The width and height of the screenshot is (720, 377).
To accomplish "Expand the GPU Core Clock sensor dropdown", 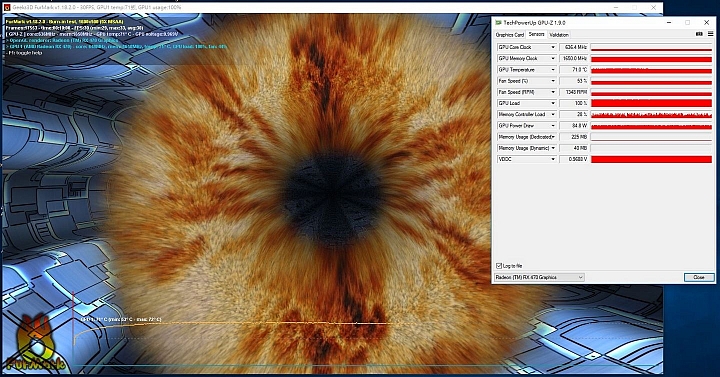I will (x=553, y=47).
